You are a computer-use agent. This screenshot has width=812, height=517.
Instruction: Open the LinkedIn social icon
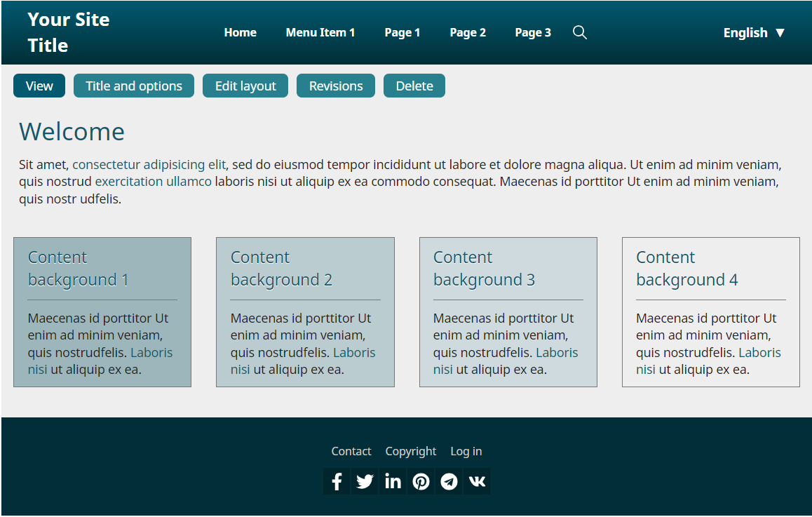coord(393,482)
